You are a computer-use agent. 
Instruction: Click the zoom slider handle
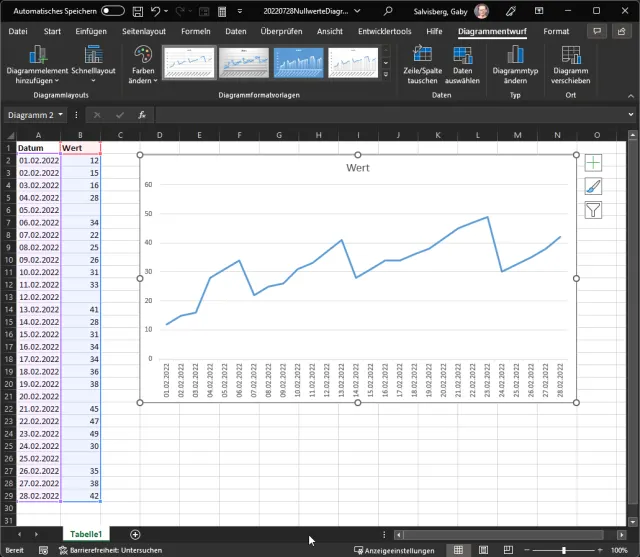click(x=564, y=550)
